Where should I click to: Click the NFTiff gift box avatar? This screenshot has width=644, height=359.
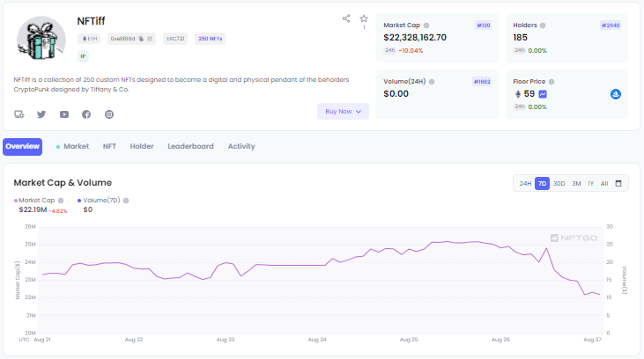pyautogui.click(x=41, y=40)
